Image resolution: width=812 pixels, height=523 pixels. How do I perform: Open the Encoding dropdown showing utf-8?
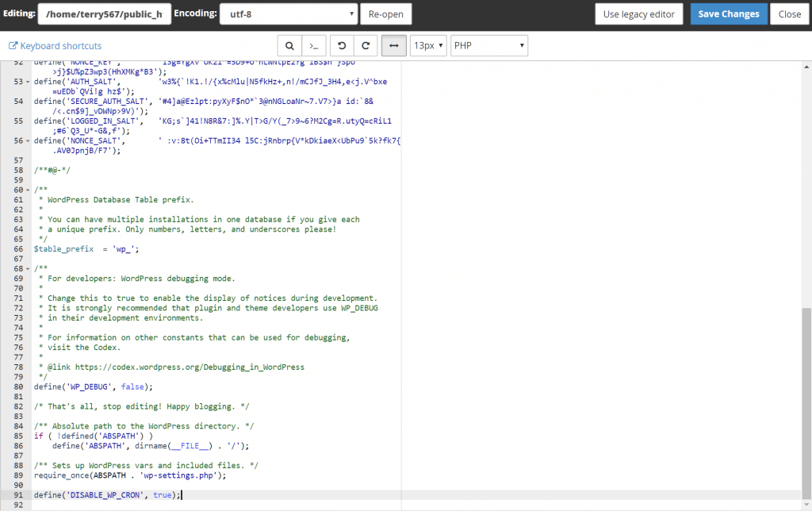click(288, 13)
